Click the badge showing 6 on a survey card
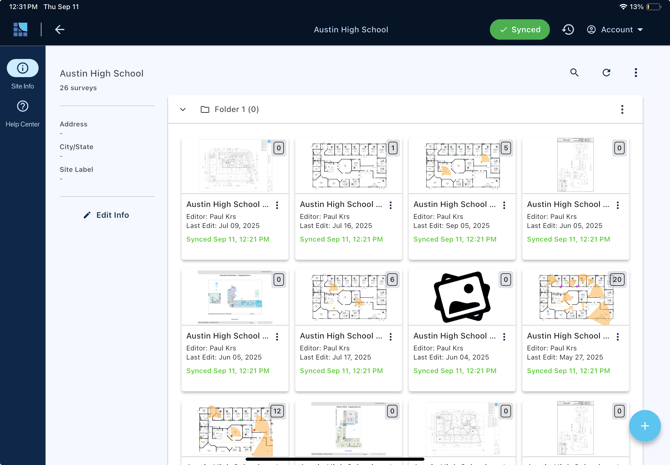Screen dimensions: 670x465 click(x=392, y=280)
